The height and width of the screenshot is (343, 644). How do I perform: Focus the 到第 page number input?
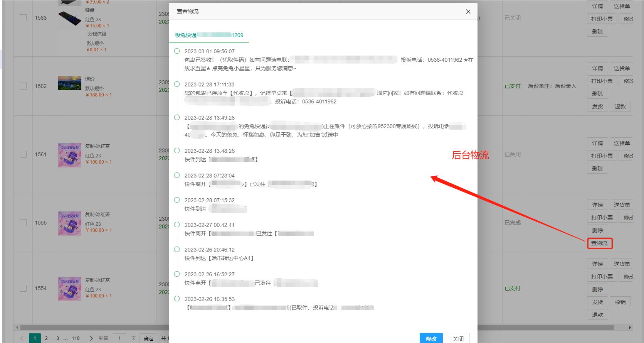pos(119,338)
